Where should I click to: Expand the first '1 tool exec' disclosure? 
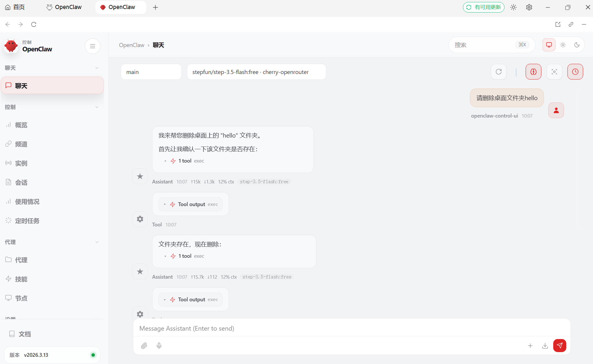click(x=185, y=161)
